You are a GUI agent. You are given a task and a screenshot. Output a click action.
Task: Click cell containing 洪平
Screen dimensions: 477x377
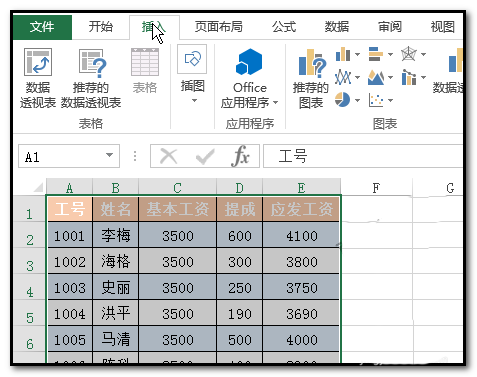(115, 313)
